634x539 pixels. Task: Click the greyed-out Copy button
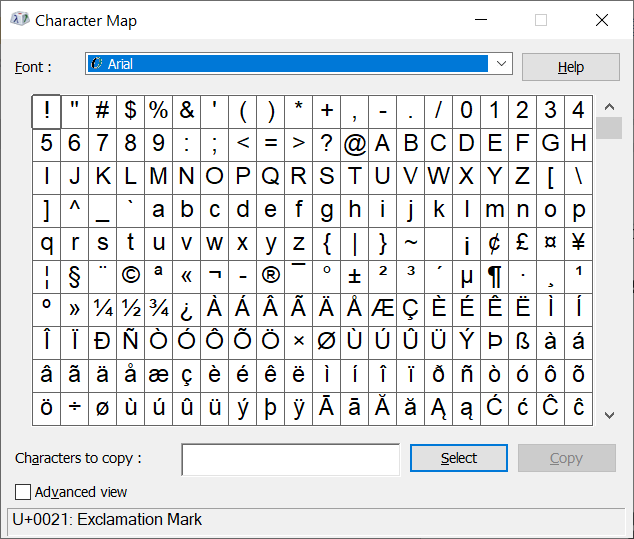[566, 458]
